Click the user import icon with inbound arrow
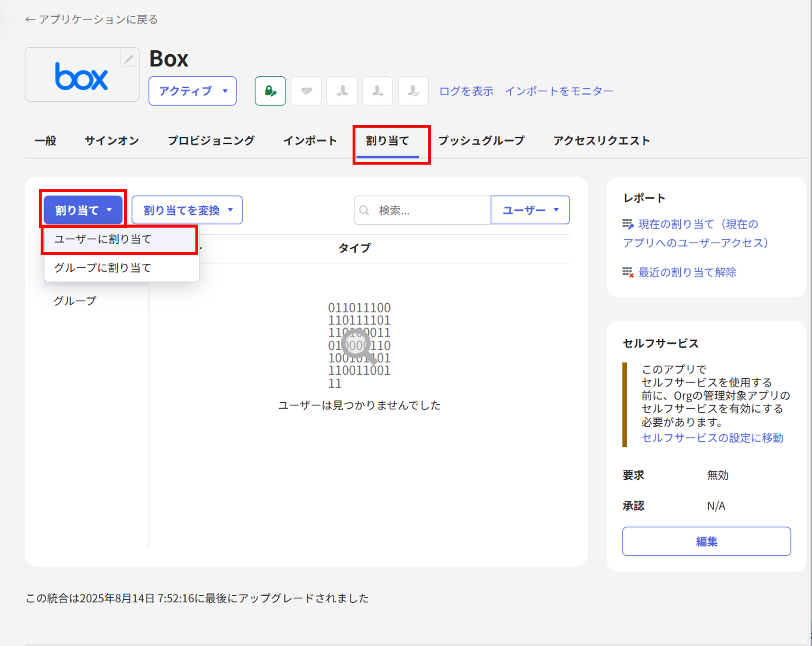The width and height of the screenshot is (812, 646). [342, 91]
